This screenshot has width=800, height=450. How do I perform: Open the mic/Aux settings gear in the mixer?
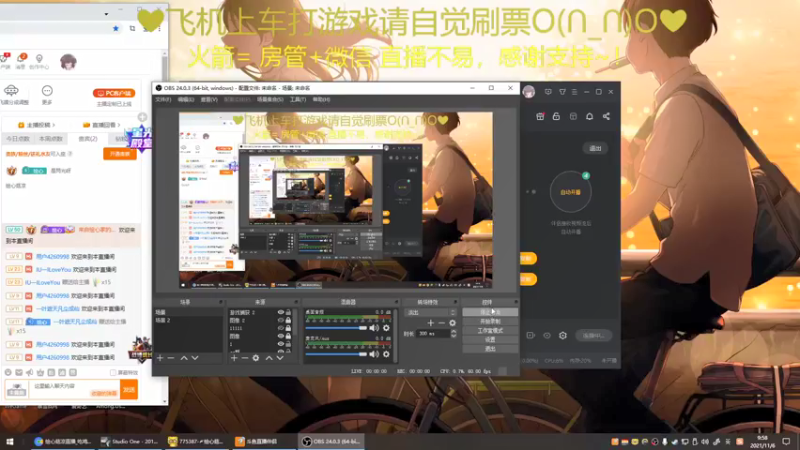click(x=386, y=354)
